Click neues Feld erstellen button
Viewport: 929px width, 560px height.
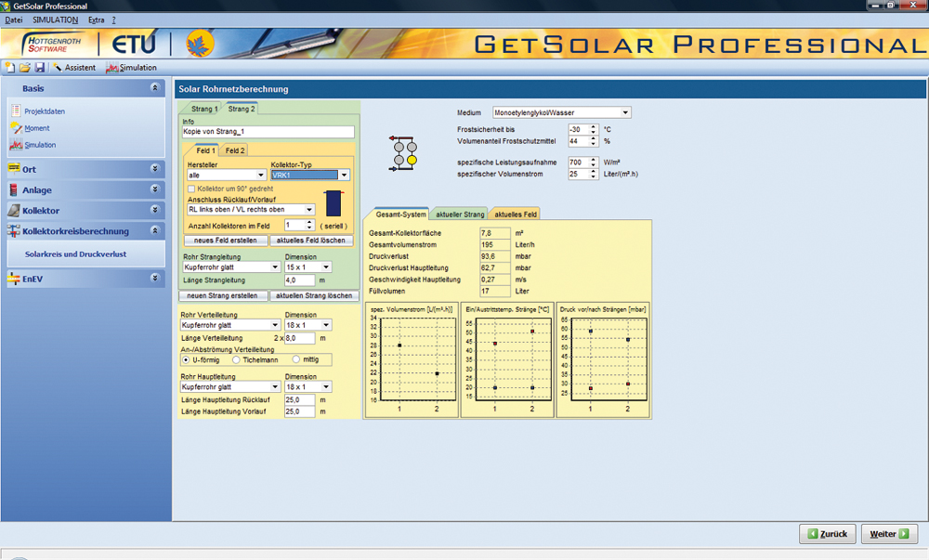click(x=226, y=241)
